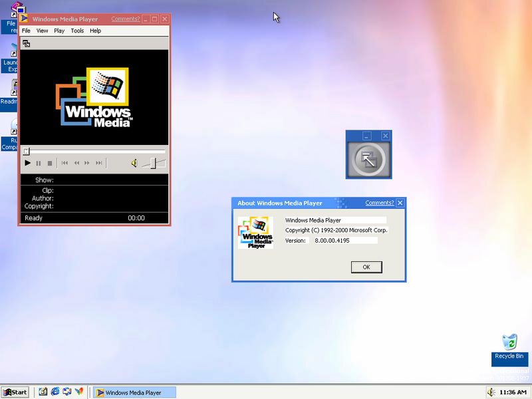Click the Fast Forward button
532x399 pixels.
coord(87,163)
